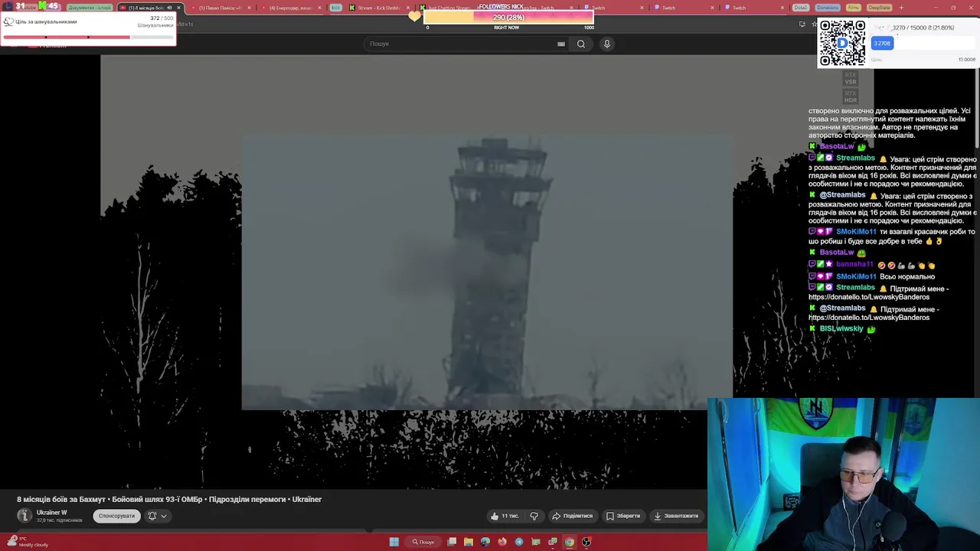
Task: Mute audio icon on the playing YouTube tab
Action: point(169,8)
